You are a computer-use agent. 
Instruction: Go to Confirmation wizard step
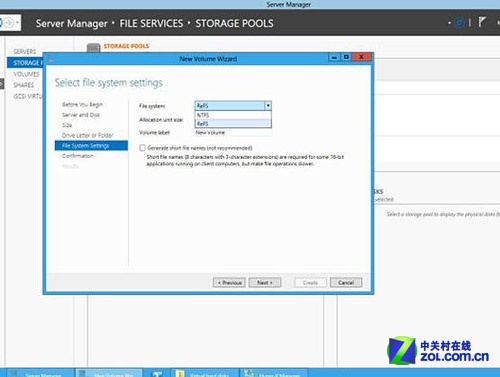(78, 156)
